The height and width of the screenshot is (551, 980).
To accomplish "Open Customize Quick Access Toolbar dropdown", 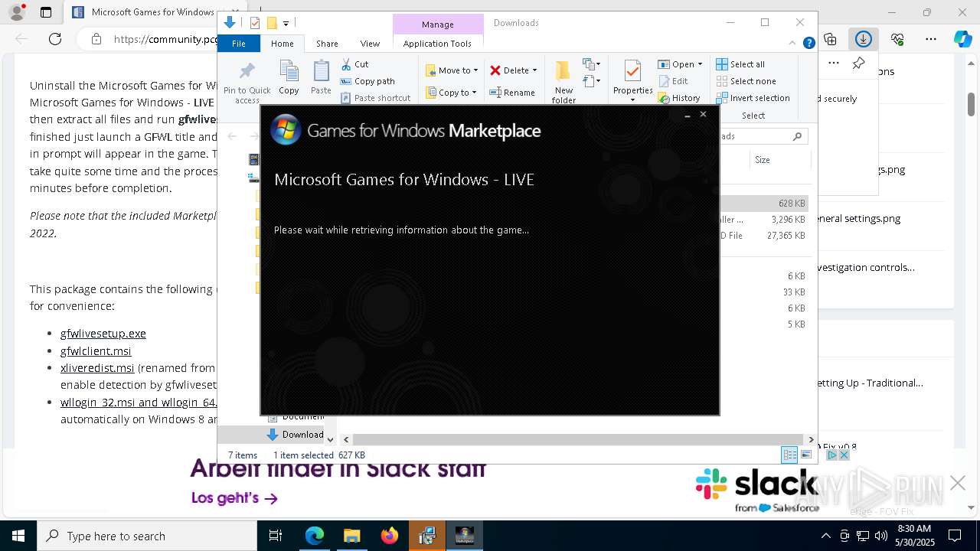I will click(x=286, y=23).
